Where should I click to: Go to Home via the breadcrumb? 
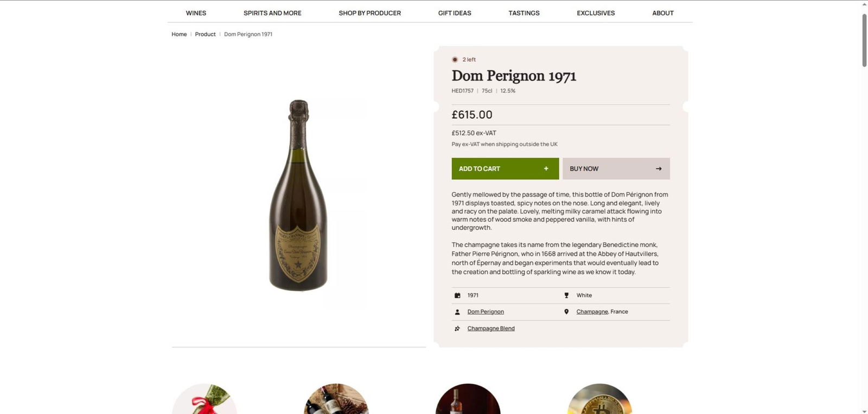(x=178, y=34)
